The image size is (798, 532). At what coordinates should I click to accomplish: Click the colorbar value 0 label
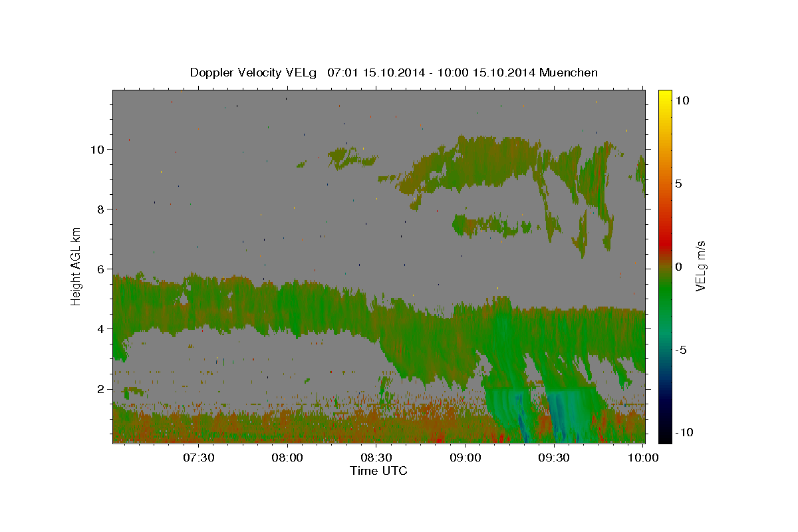pos(678,267)
